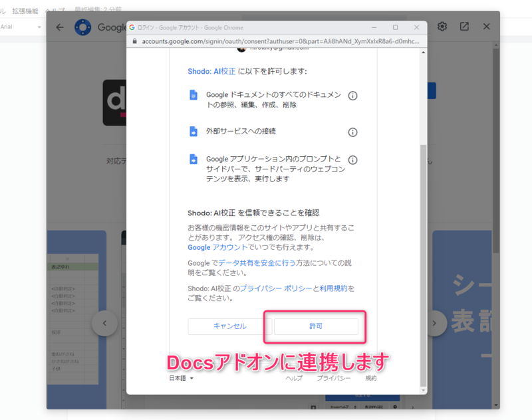This screenshot has width=532, height=420.
Task: Show info for サードパーティのウェブコンテンツ permission
Action: tap(353, 160)
